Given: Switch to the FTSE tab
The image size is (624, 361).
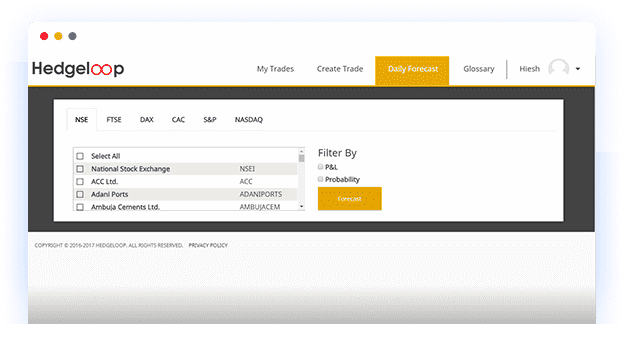Looking at the screenshot, I should [114, 119].
